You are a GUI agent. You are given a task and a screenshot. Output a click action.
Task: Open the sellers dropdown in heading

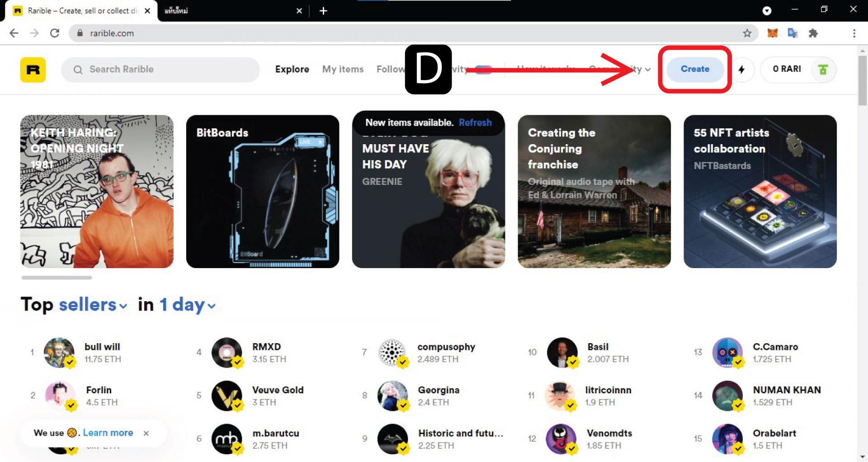click(x=93, y=305)
